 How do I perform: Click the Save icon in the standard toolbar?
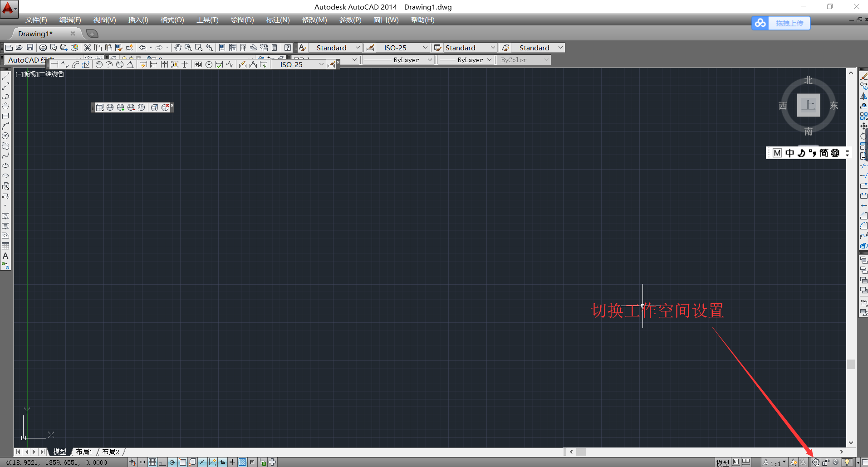30,48
